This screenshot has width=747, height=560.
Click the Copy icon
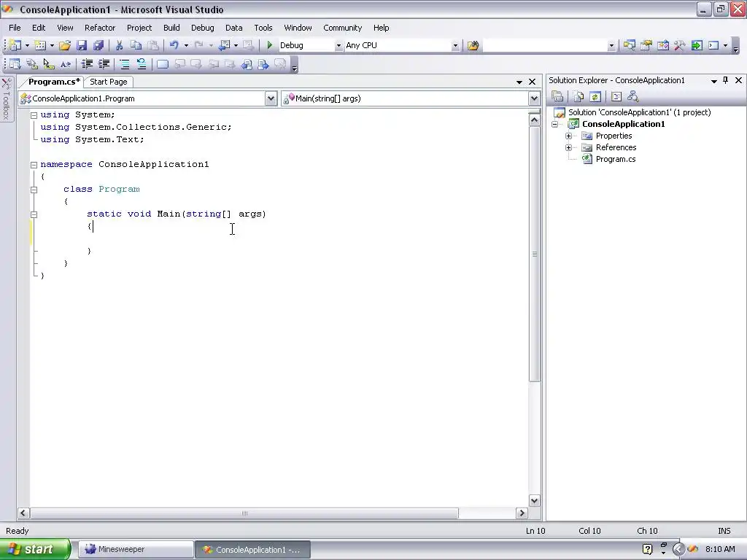(136, 45)
